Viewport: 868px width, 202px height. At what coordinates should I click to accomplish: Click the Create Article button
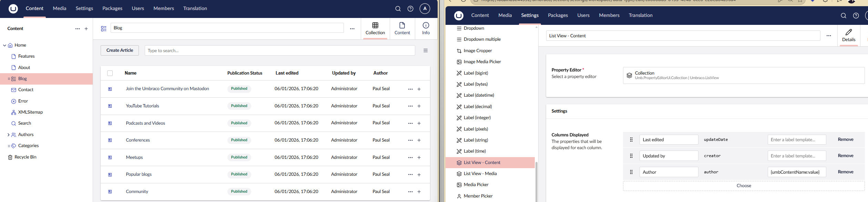[120, 50]
